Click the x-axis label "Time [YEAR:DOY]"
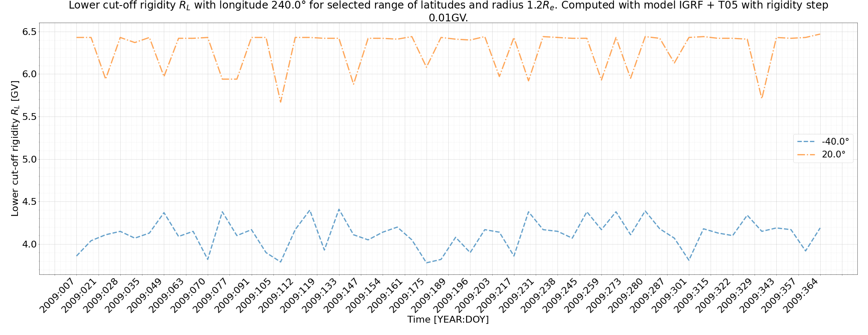This screenshot has height=335, width=868. coord(448,319)
